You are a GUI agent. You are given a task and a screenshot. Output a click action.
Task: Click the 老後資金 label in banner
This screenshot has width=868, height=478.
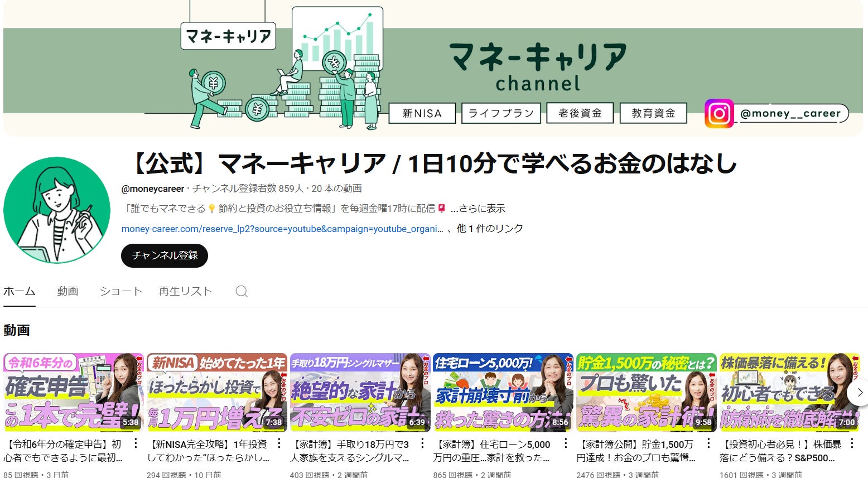(580, 113)
